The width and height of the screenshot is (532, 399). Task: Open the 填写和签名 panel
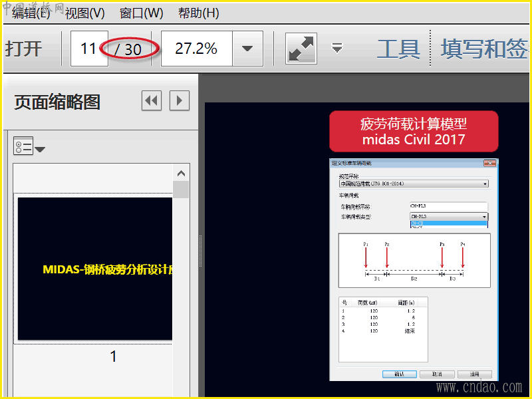485,49
